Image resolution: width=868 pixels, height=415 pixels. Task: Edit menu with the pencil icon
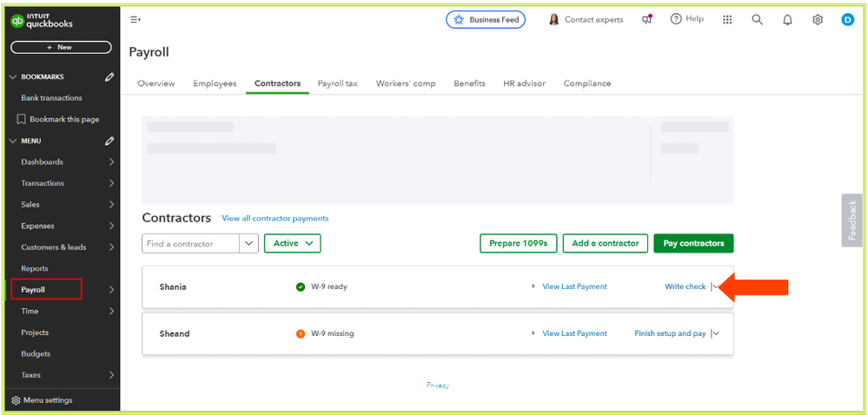[x=109, y=142]
